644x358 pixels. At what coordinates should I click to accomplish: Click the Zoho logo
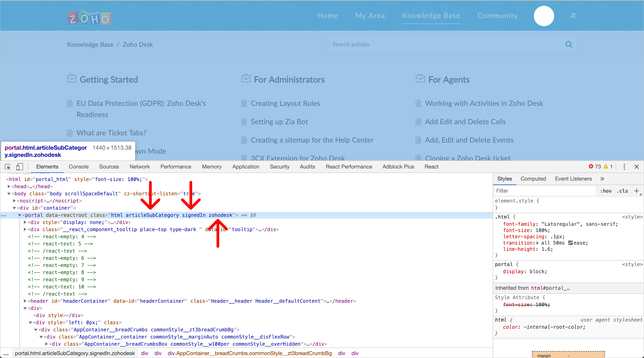pos(89,18)
